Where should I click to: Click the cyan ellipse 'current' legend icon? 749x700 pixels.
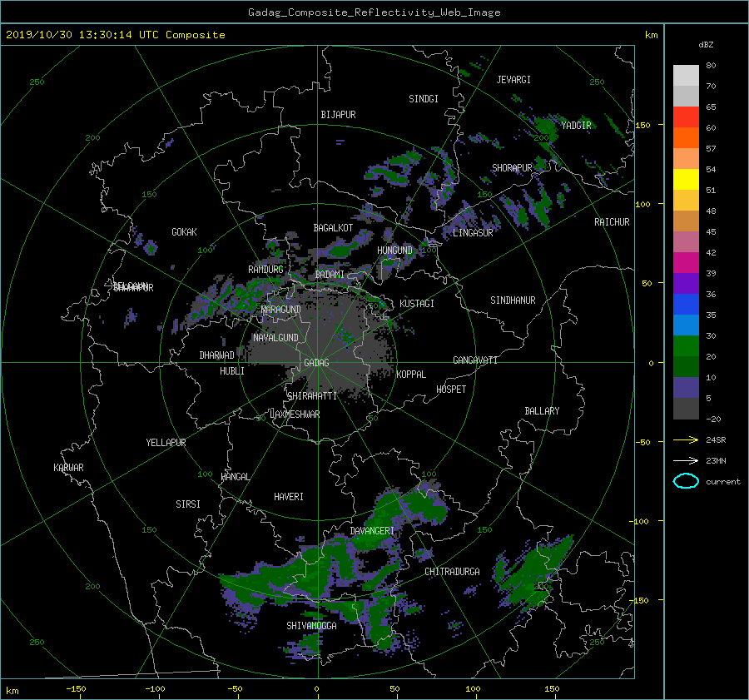tap(686, 481)
